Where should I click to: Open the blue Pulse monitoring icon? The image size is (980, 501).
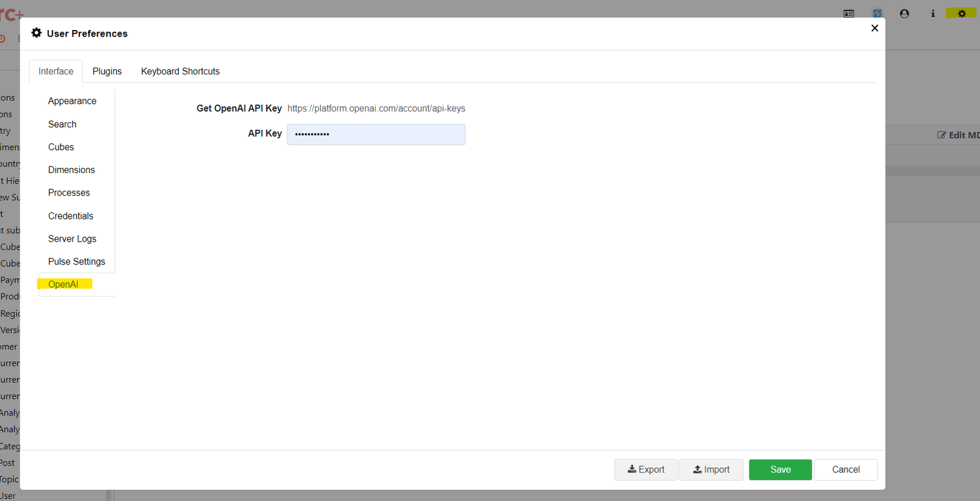click(x=877, y=13)
